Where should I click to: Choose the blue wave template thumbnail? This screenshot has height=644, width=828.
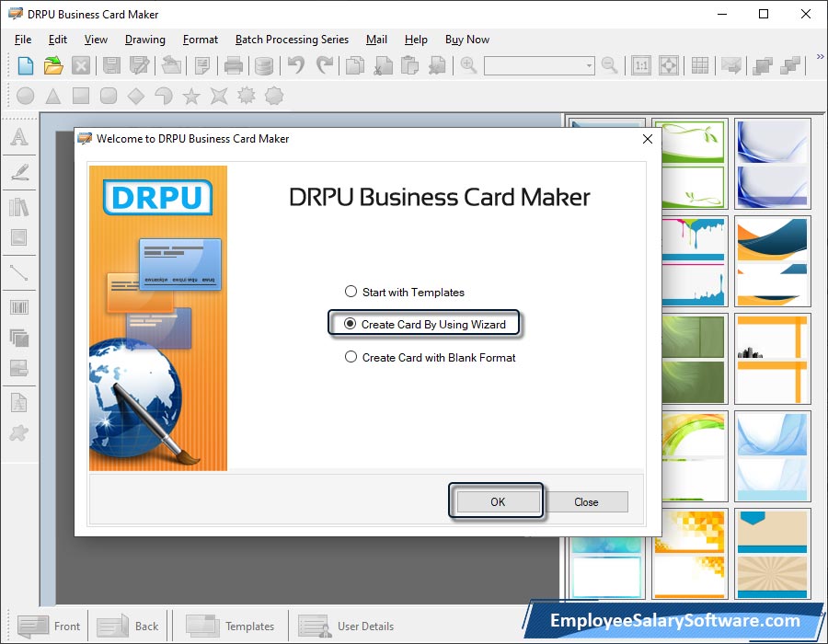[772, 164]
